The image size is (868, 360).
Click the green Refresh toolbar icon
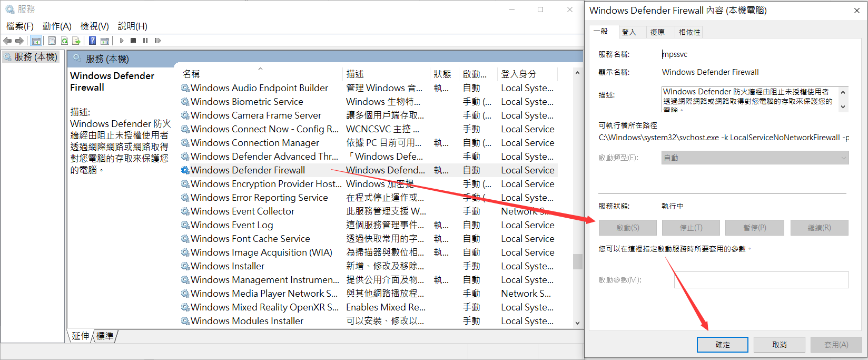(x=64, y=41)
